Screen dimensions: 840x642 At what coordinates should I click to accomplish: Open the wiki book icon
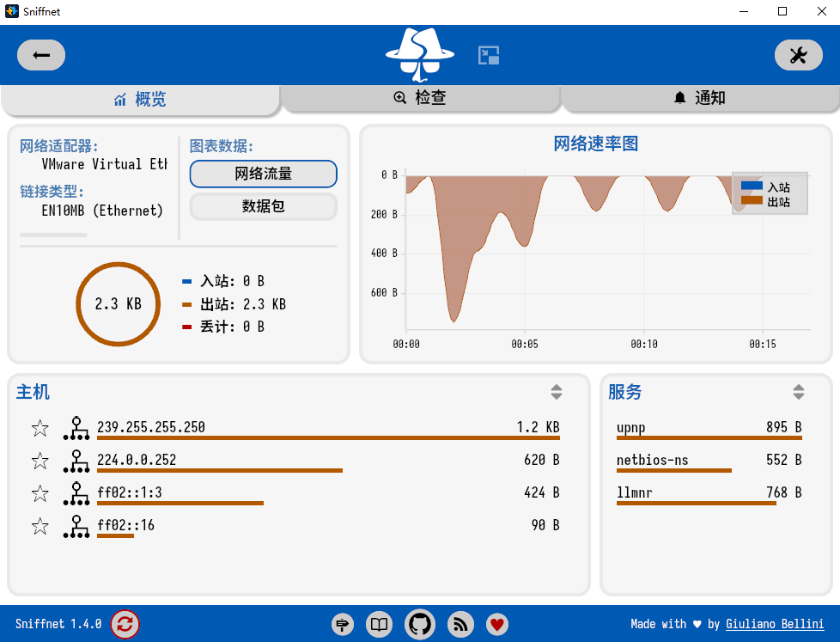click(379, 625)
